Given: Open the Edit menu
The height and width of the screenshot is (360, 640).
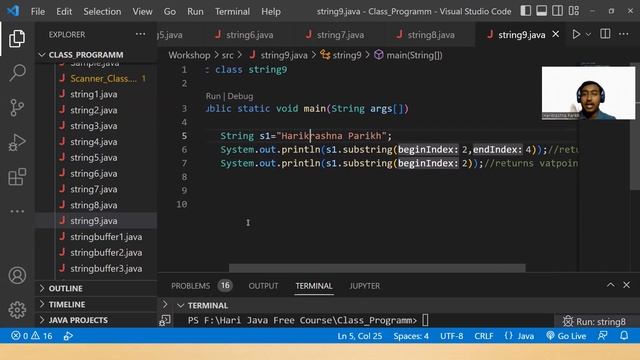Looking at the screenshot, I should 64,11.
